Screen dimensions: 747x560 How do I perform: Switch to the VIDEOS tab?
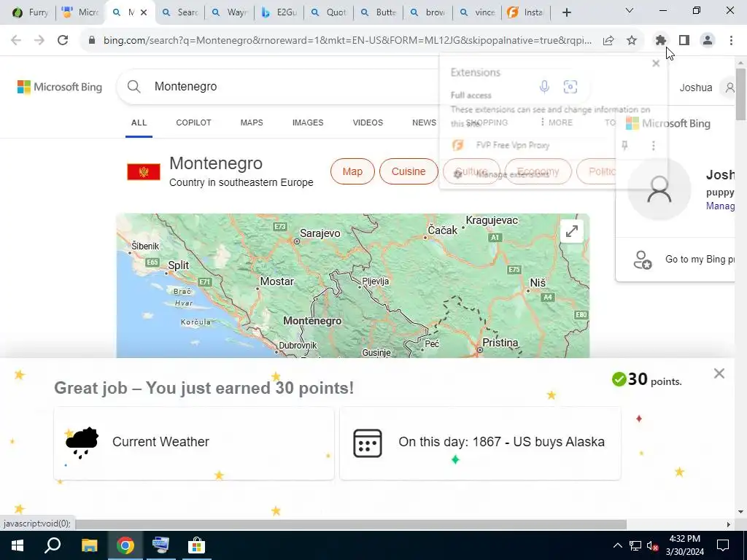pos(368,122)
